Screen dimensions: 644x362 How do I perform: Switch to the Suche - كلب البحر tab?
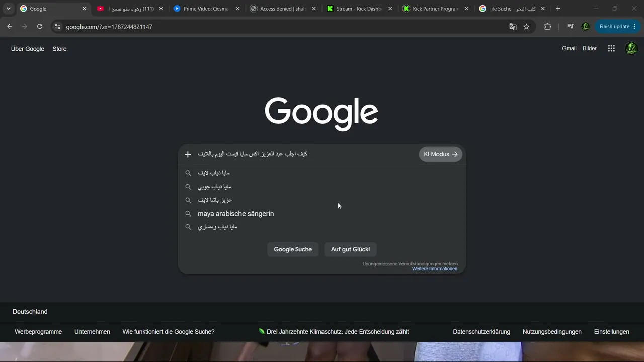coord(512,9)
